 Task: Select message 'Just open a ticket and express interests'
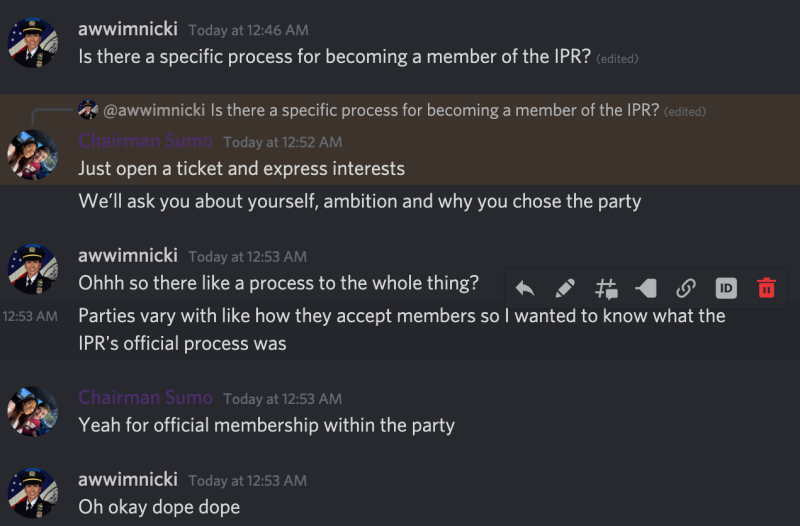pos(241,169)
